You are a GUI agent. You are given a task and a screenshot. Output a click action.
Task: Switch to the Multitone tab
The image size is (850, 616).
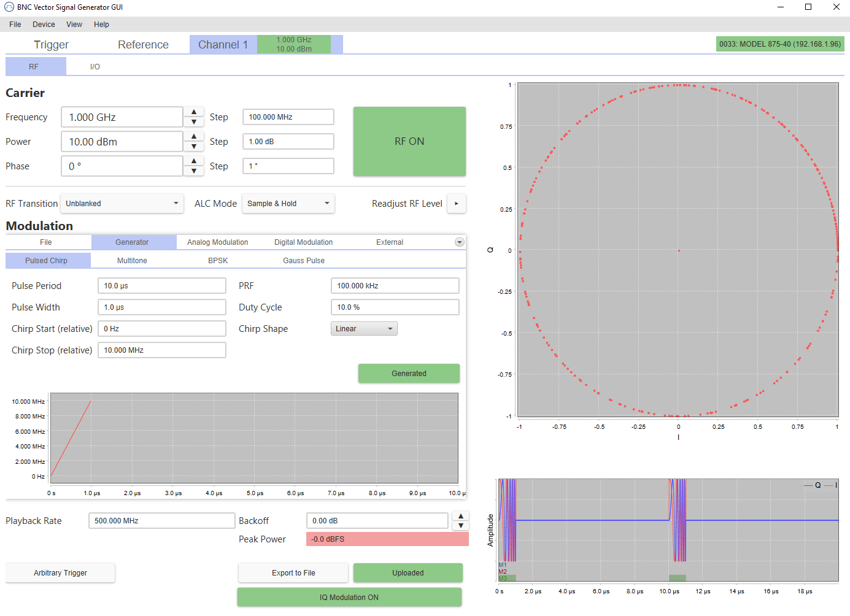pyautogui.click(x=132, y=260)
